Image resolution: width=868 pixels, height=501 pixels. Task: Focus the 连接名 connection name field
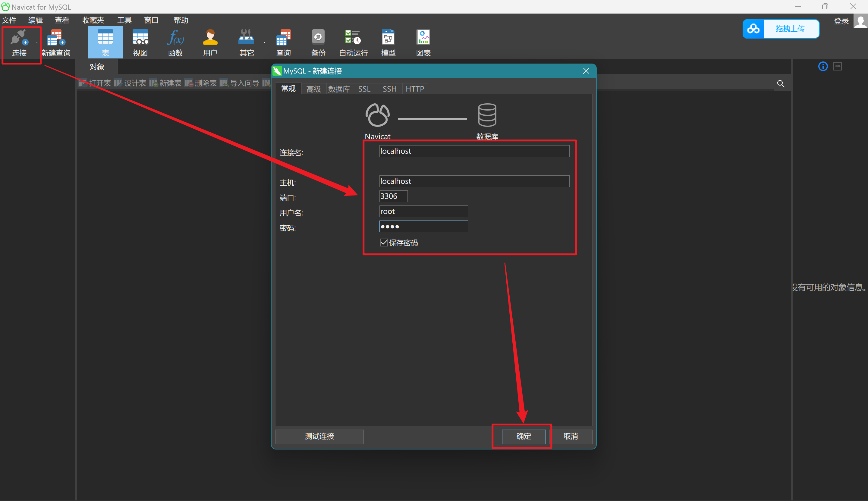474,151
